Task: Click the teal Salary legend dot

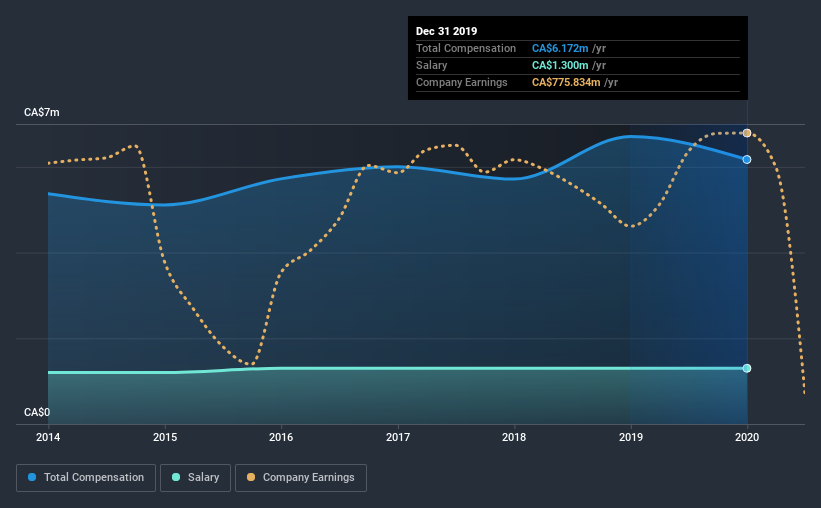Action: pyautogui.click(x=176, y=477)
